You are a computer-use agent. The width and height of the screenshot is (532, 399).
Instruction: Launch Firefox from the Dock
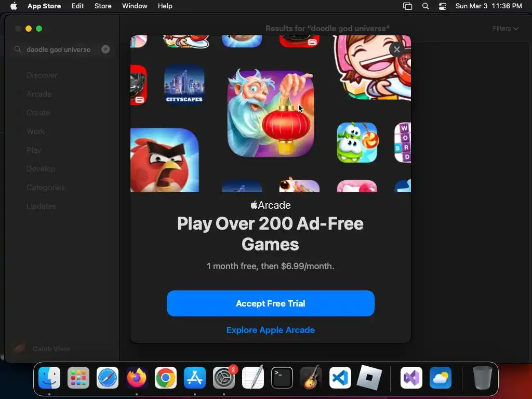point(137,378)
